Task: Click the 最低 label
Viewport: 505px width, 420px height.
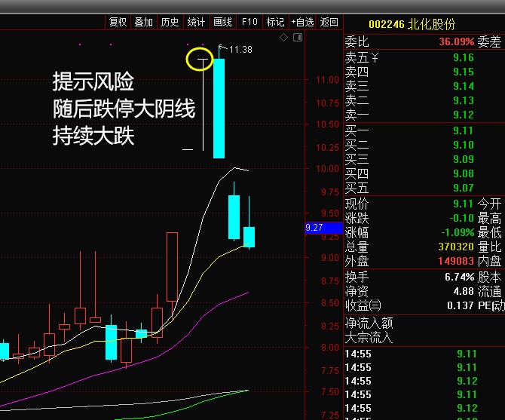Action: tap(489, 232)
